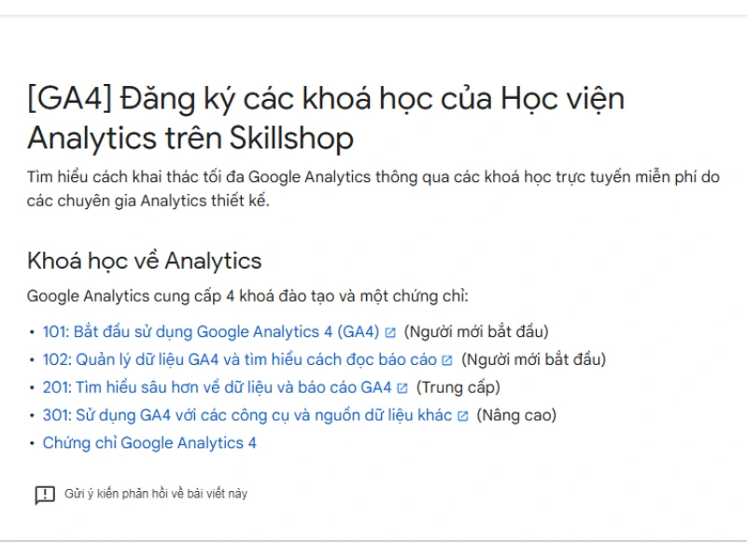Open the '301: Sử dụng GA4 với các công cụ' link
The image size is (747, 560).
click(x=247, y=415)
